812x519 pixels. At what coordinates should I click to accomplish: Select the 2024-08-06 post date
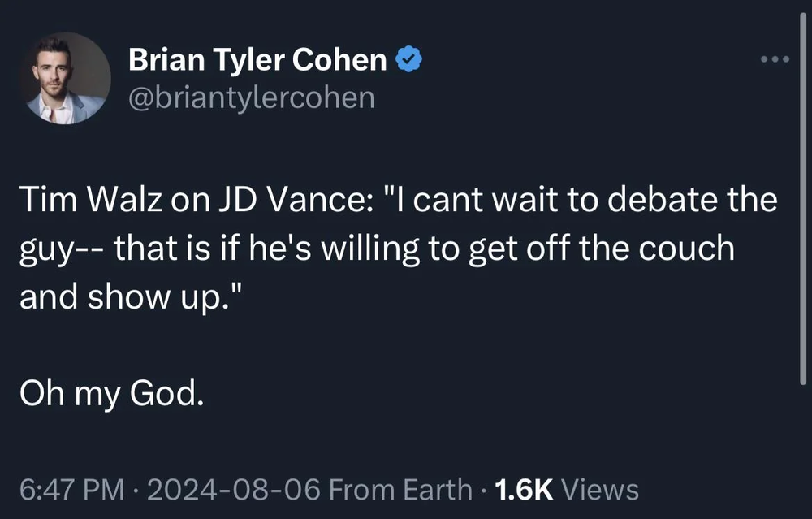coord(234,490)
